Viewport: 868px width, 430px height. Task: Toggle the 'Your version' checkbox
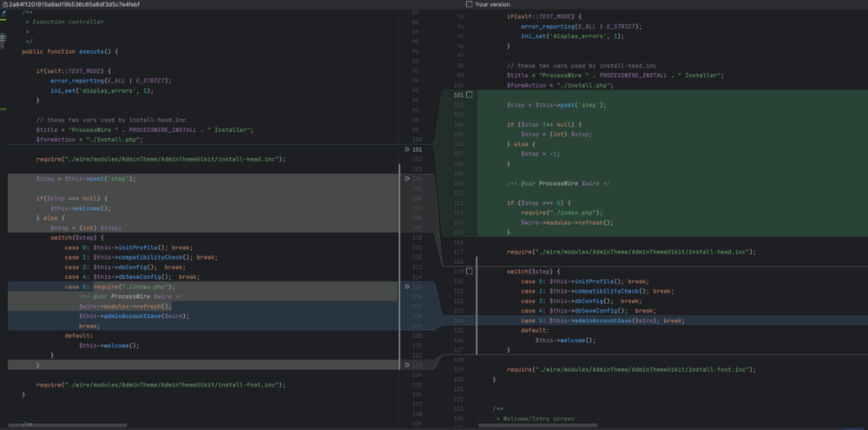click(x=470, y=4)
